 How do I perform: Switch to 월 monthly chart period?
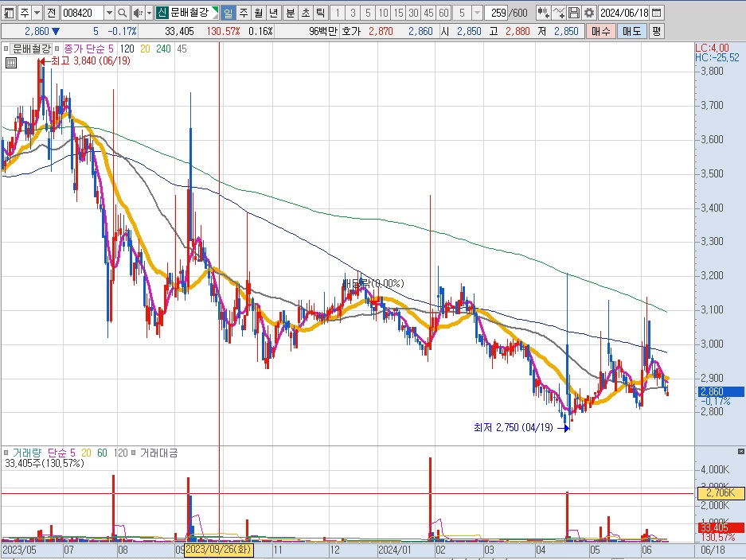point(259,13)
